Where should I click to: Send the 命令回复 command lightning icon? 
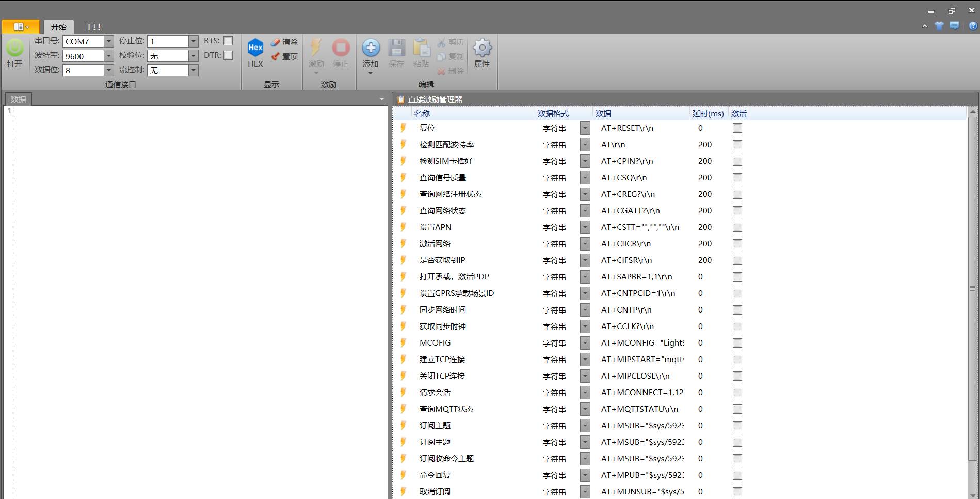pyautogui.click(x=404, y=475)
